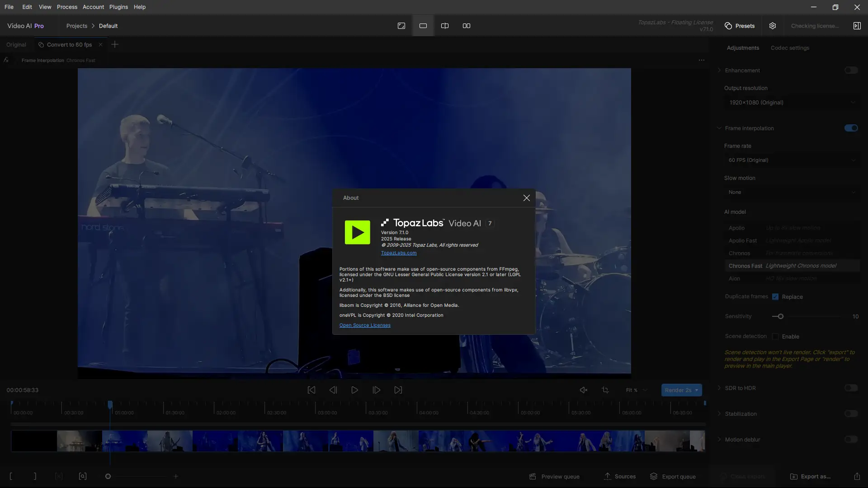The height and width of the screenshot is (488, 868).
Task: Open settings via the gear icon
Action: 773,26
